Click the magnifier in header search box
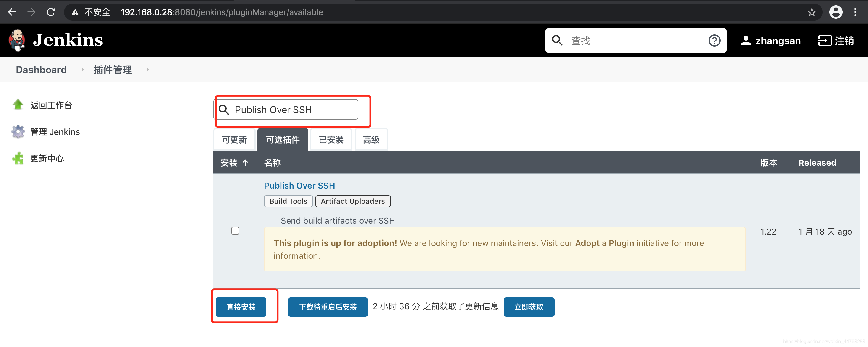Screen dimensions: 868x347 click(557, 41)
